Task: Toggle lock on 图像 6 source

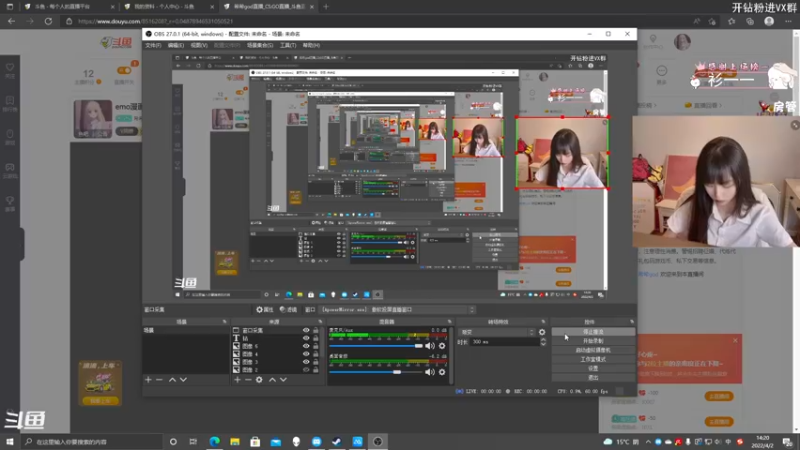Action: tap(316, 346)
